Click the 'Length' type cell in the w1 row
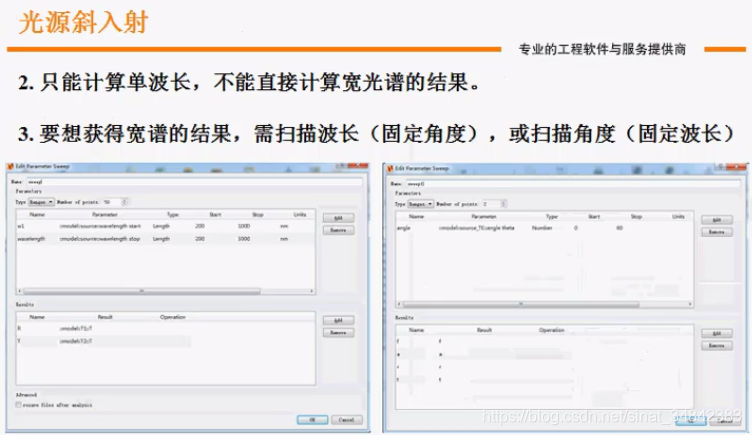The image size is (752, 435). pos(161,226)
